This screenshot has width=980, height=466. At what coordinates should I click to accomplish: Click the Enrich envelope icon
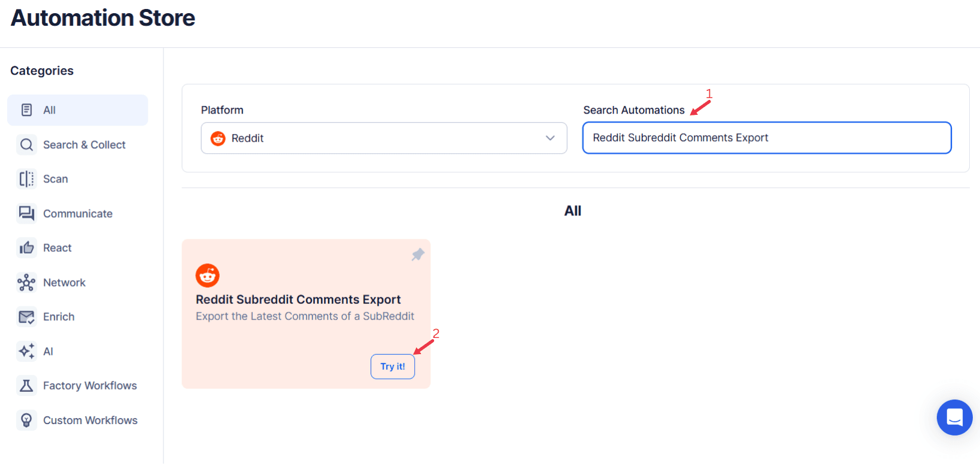26,316
